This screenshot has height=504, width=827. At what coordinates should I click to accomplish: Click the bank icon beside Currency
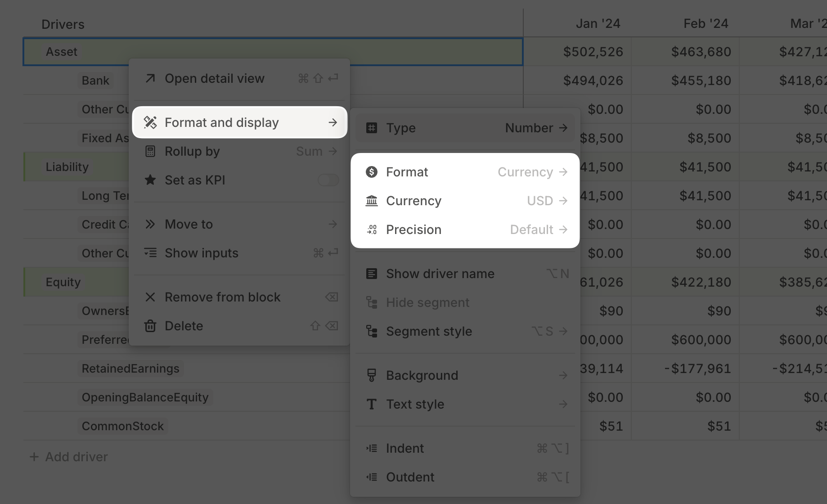[x=372, y=201]
